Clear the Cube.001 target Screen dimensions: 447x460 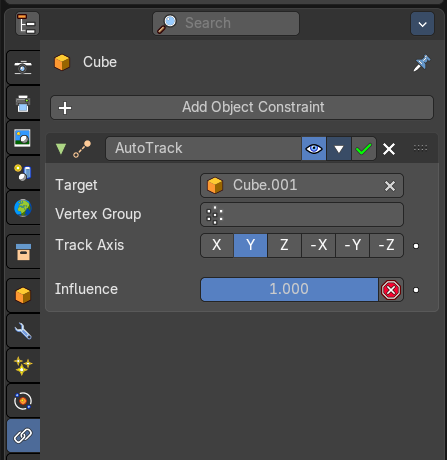tap(390, 186)
